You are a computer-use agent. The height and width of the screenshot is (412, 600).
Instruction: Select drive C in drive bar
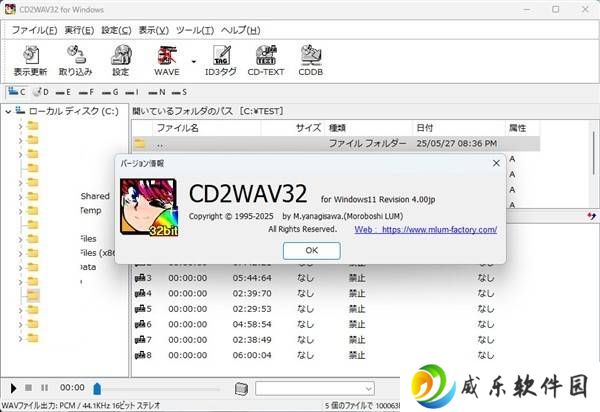click(x=17, y=92)
